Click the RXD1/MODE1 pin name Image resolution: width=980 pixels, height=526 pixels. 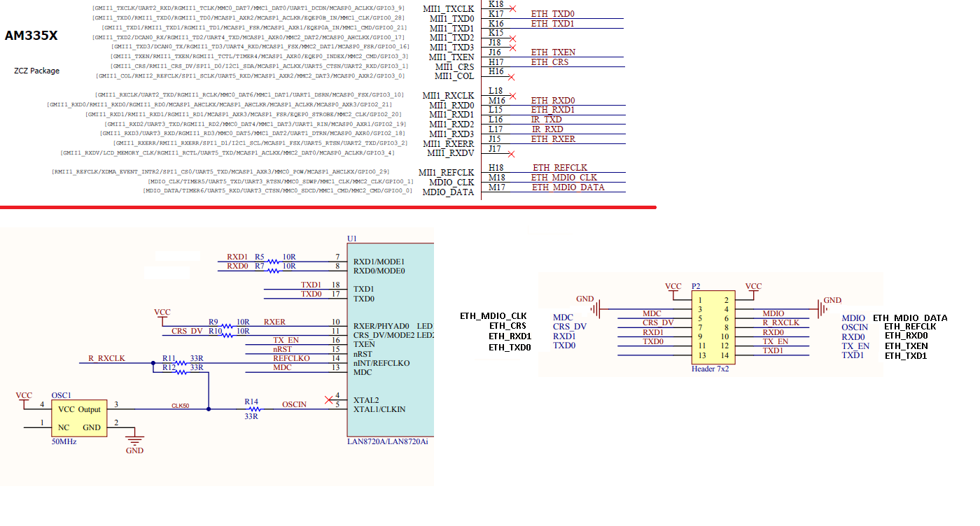tap(379, 262)
